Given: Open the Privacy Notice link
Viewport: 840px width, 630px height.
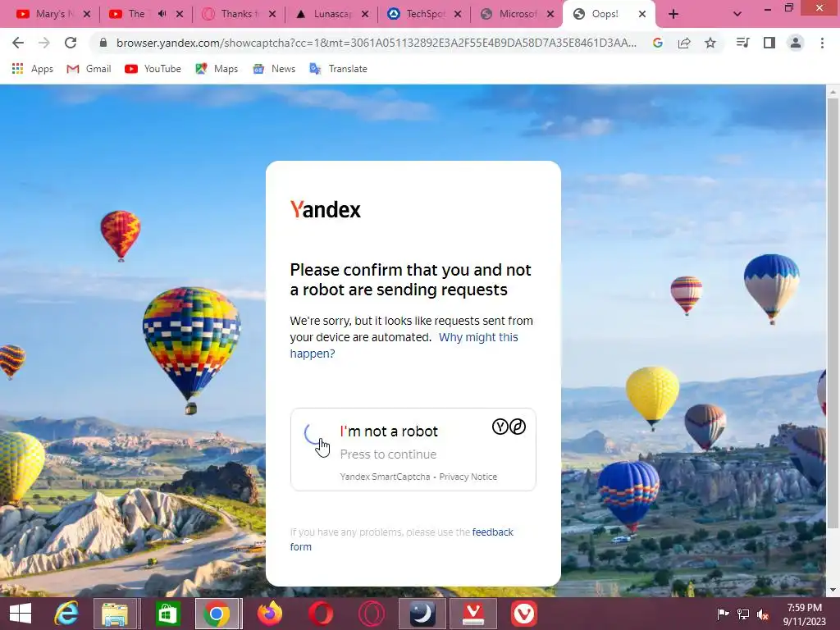Looking at the screenshot, I should coord(468,477).
